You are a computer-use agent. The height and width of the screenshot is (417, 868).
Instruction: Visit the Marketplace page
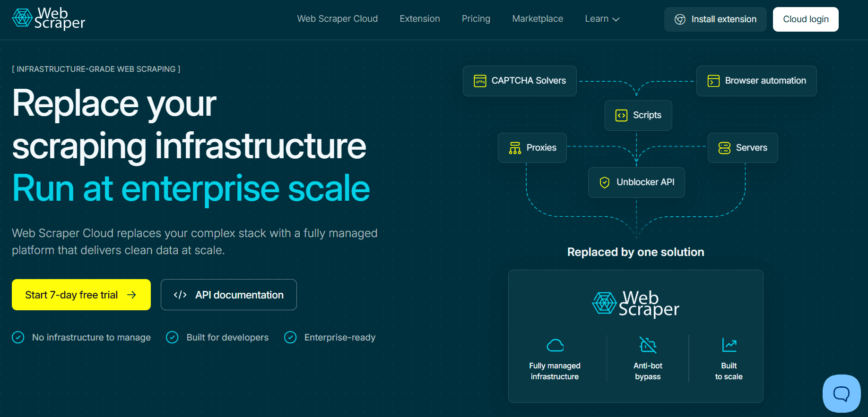(538, 19)
